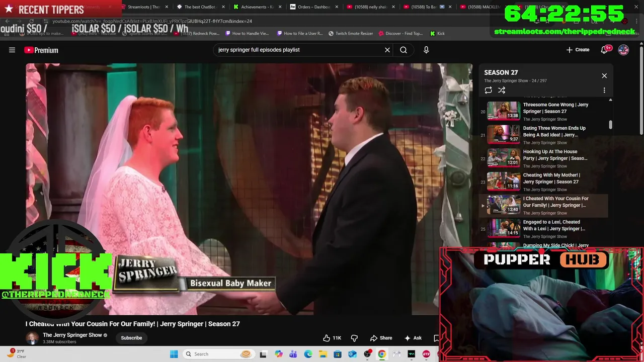Toggle shuffle playlist in Season 27 panel
The image size is (644, 362).
(502, 90)
